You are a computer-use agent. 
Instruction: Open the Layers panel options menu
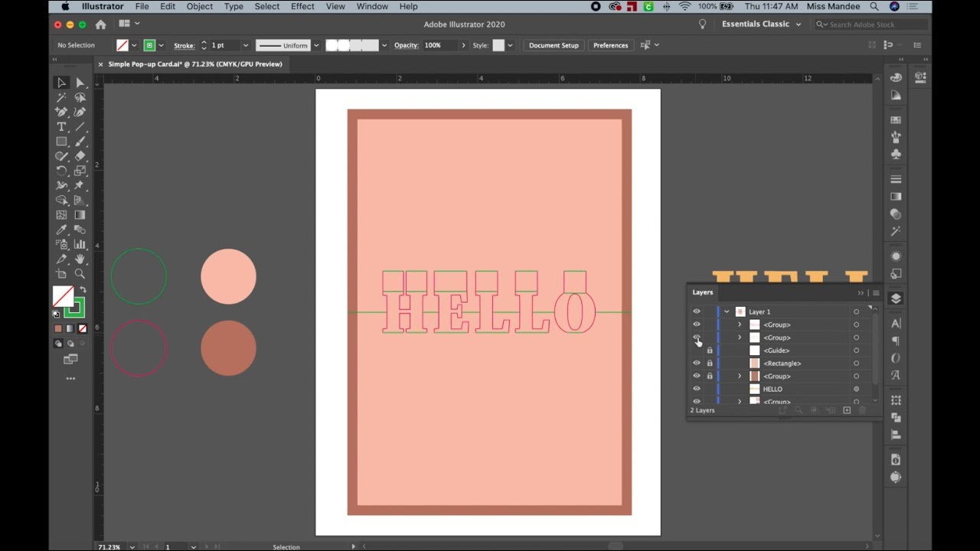coord(876,293)
